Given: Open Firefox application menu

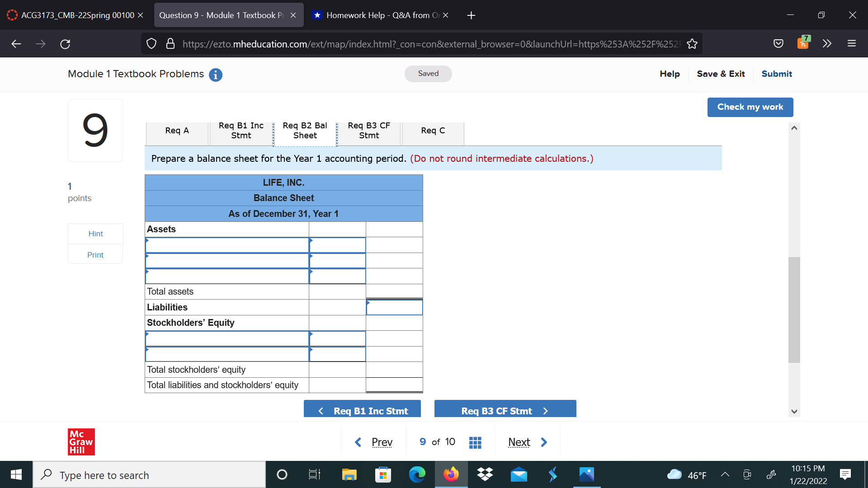Looking at the screenshot, I should click(852, 43).
